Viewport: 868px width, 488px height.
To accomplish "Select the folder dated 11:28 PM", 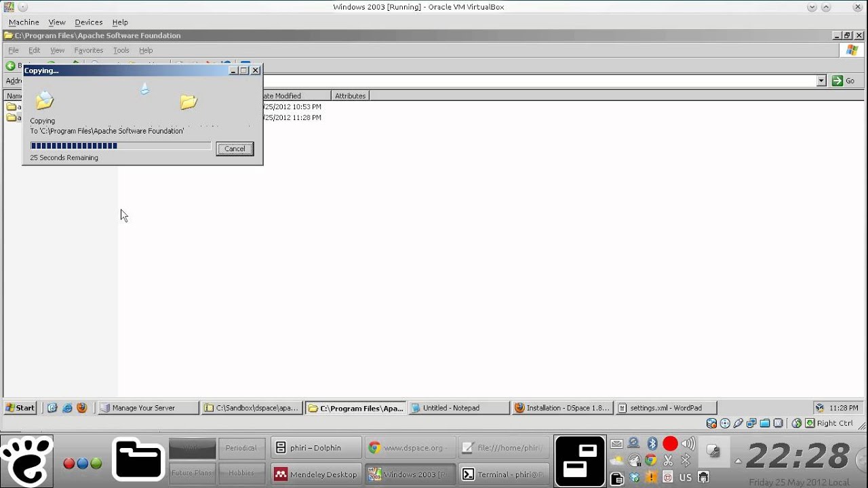I will 12,117.
